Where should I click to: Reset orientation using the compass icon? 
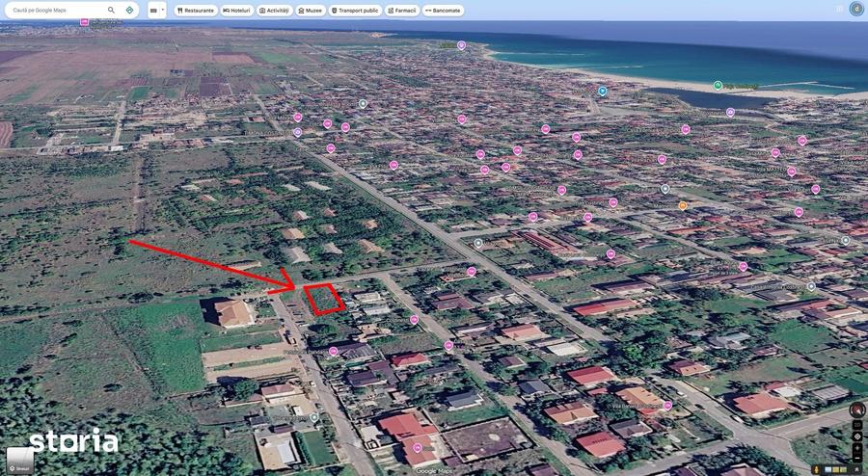pos(857,410)
